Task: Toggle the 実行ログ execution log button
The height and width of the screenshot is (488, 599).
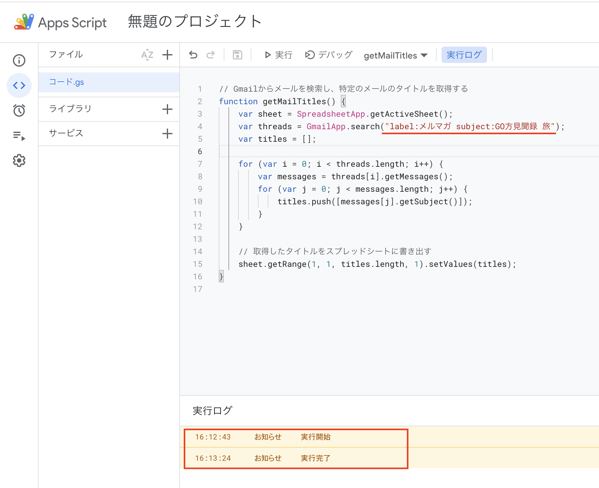Action: click(464, 55)
